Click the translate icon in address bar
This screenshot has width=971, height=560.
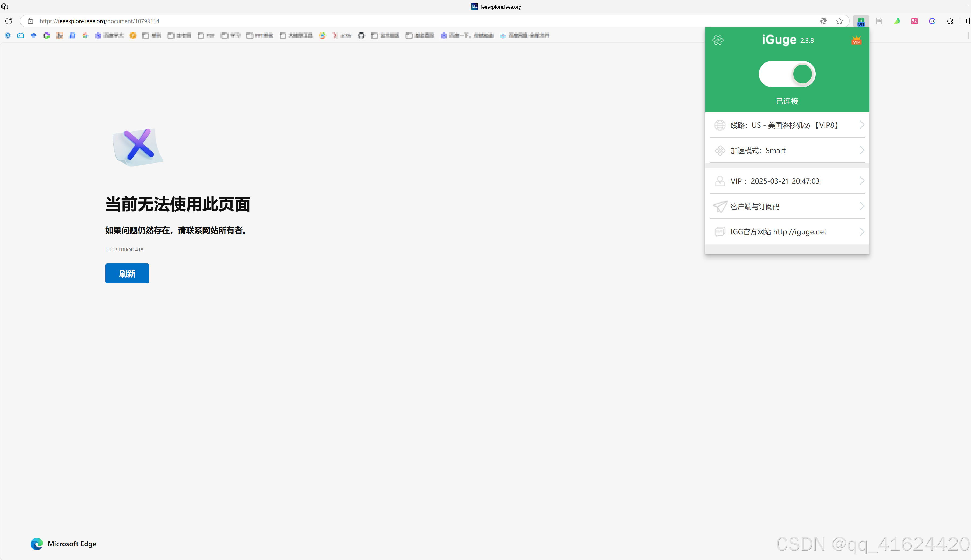823,21
